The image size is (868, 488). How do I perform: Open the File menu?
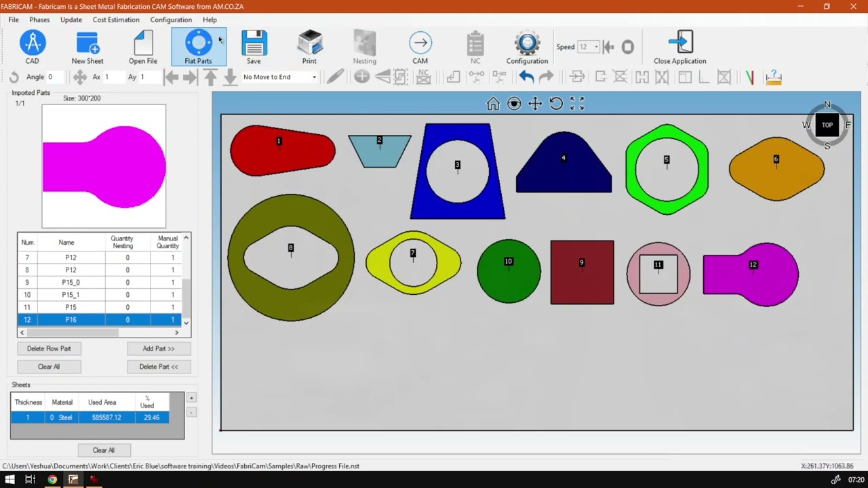[x=14, y=20]
